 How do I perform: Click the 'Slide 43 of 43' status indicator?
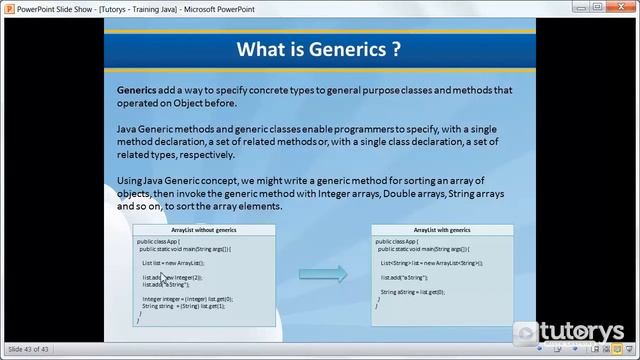coord(28,349)
